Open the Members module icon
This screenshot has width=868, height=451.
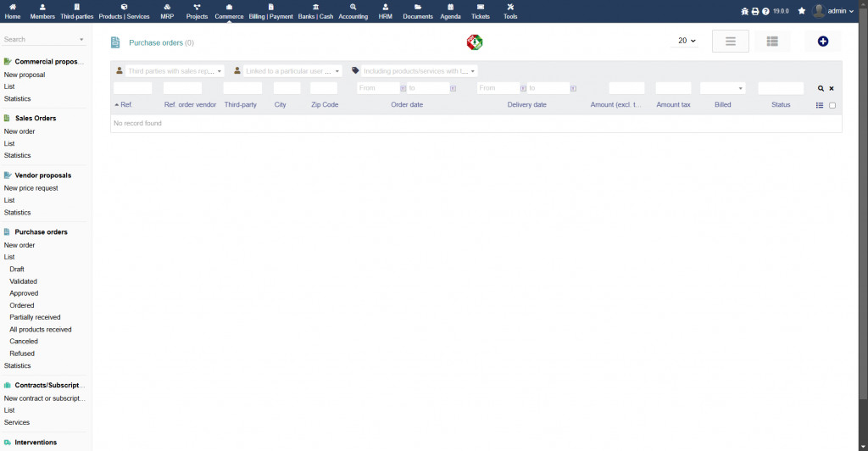(42, 7)
